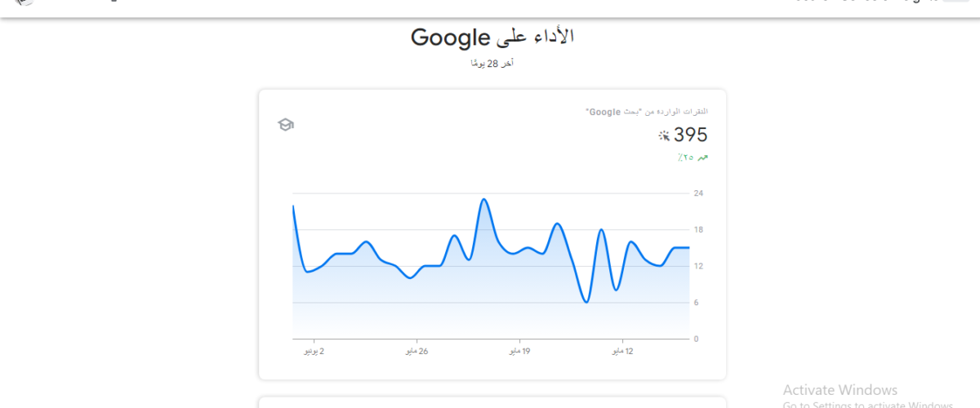Image resolution: width=980 pixels, height=408 pixels.
Task: Click the 'آخر 28 يومًا' date range subtitle
Action: click(x=492, y=64)
